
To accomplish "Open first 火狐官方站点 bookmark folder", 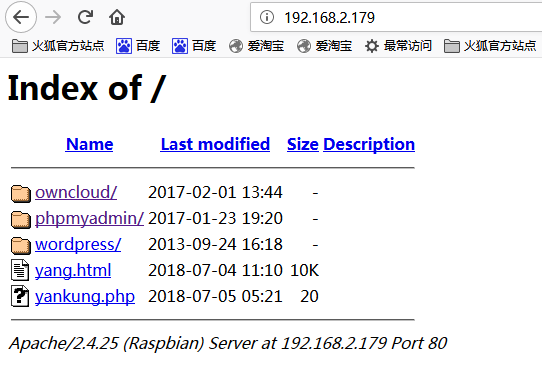I will click(x=58, y=46).
